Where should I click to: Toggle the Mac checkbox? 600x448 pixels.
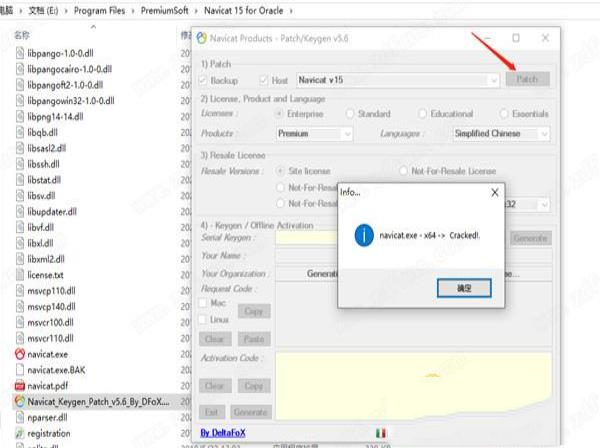[203, 303]
